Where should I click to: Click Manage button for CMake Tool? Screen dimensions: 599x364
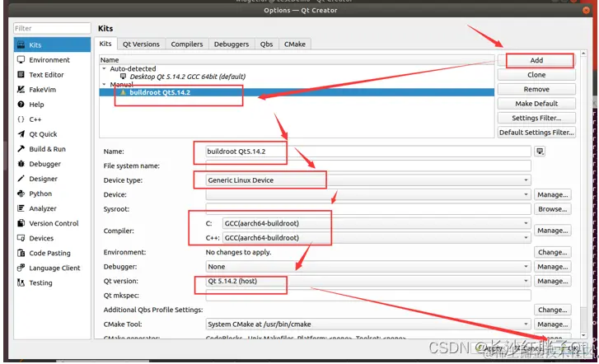[552, 324]
